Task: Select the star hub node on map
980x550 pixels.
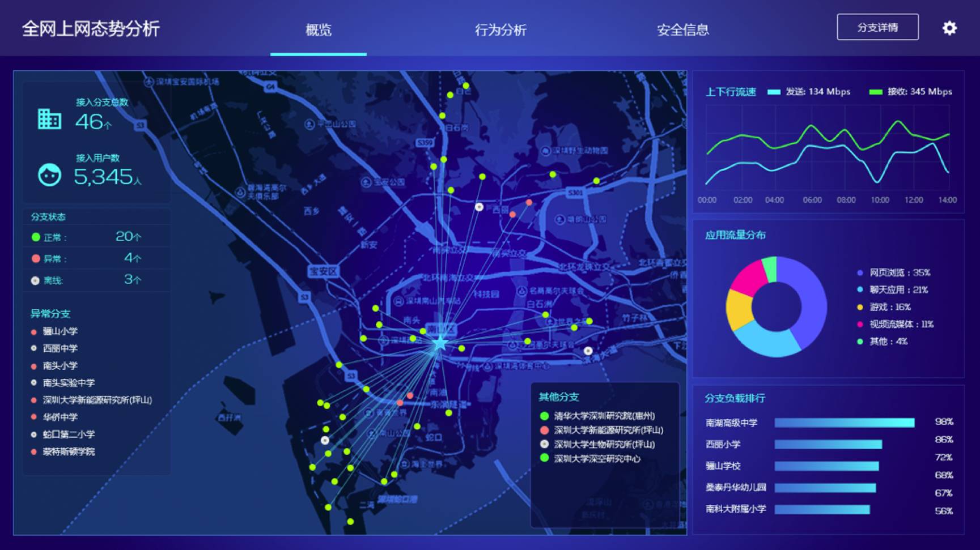Action: 440,342
